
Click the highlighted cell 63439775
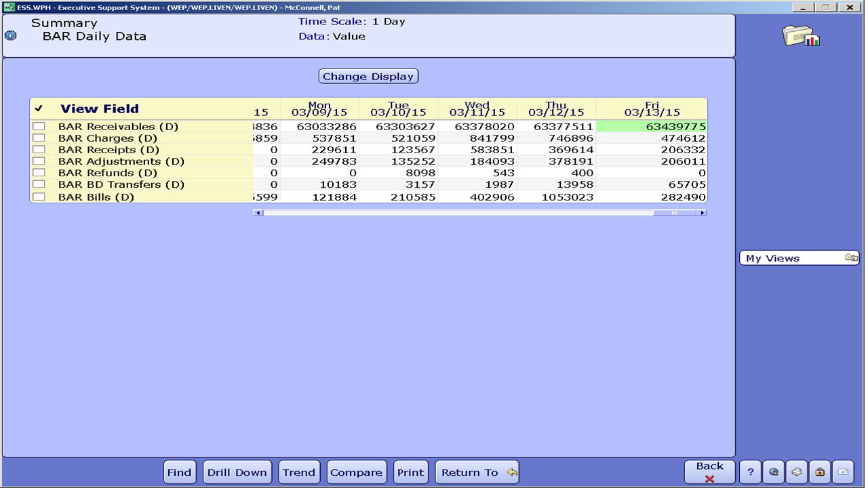pos(652,127)
